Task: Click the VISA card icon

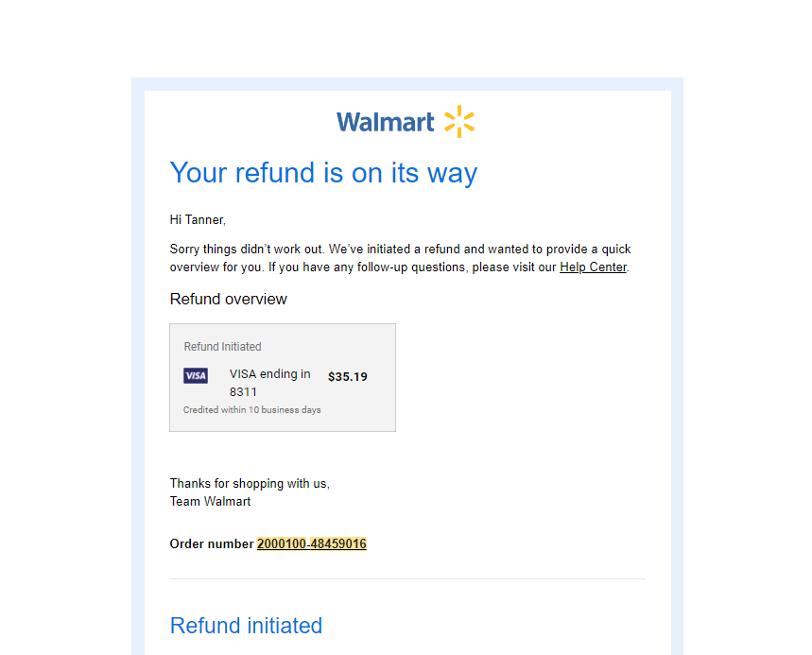Action: click(196, 375)
